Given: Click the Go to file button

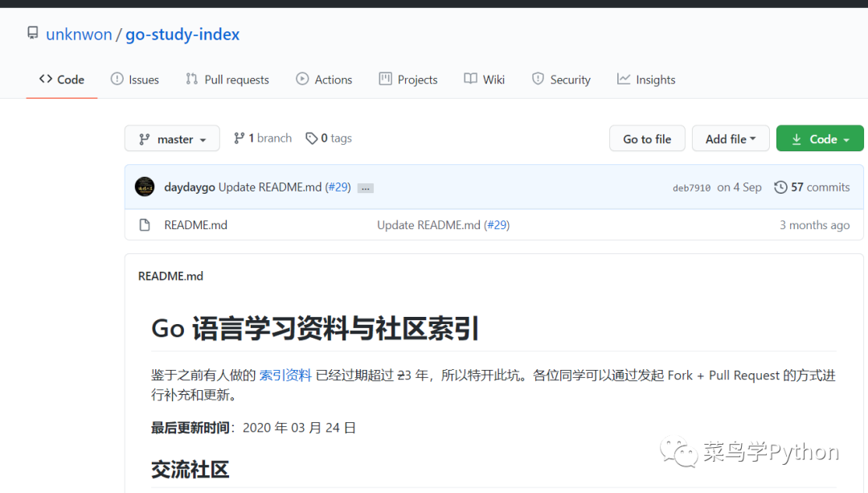Looking at the screenshot, I should click(x=647, y=138).
